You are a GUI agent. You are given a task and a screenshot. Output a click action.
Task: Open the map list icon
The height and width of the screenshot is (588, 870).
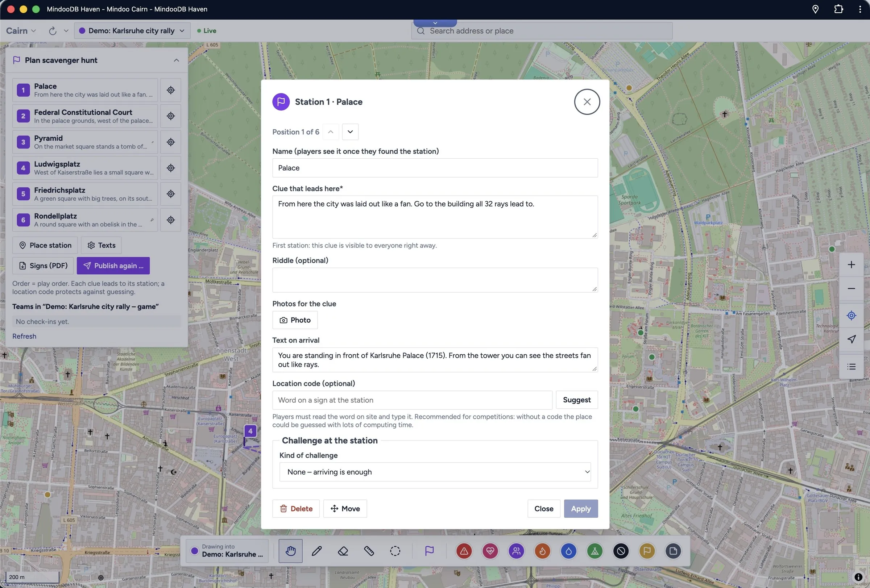(x=851, y=367)
